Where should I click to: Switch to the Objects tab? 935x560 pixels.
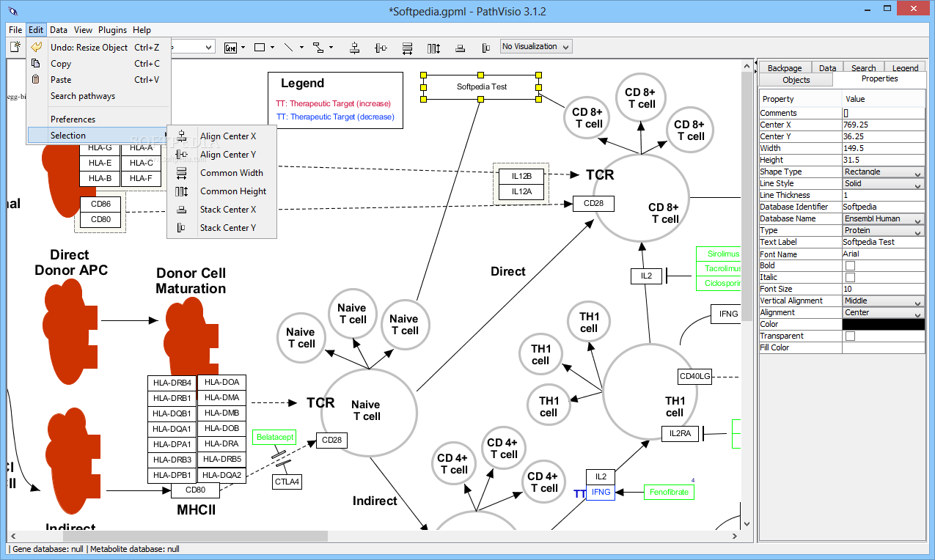796,80
